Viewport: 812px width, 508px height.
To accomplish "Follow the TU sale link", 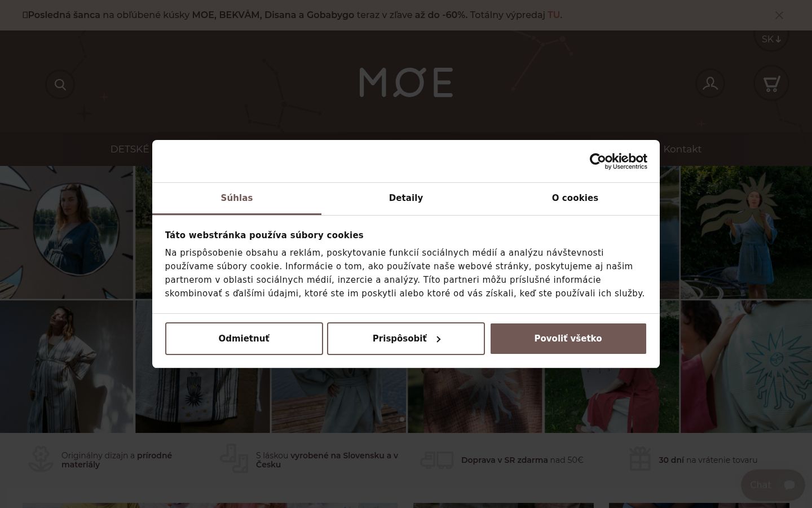I will click(x=554, y=15).
